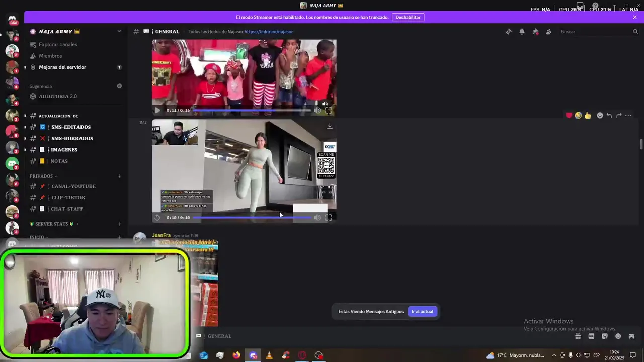Toggle the member list icon
This screenshot has height=362, width=644.
[x=548, y=32]
